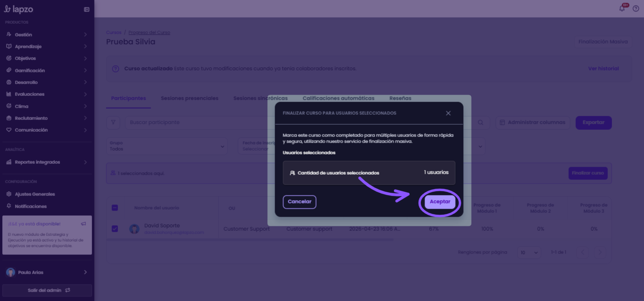Image resolution: width=644 pixels, height=301 pixels.
Task: Click the horizontal table scrollbar
Action: point(250,240)
